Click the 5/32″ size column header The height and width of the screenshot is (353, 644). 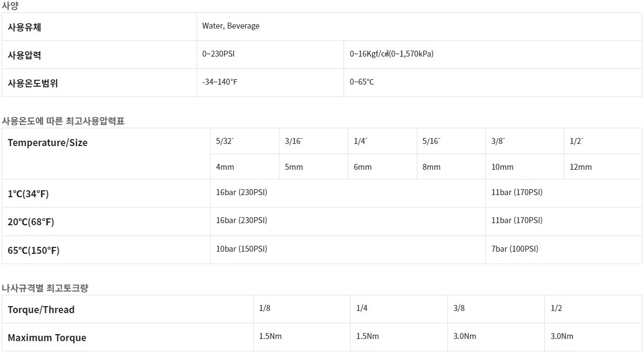click(x=225, y=141)
